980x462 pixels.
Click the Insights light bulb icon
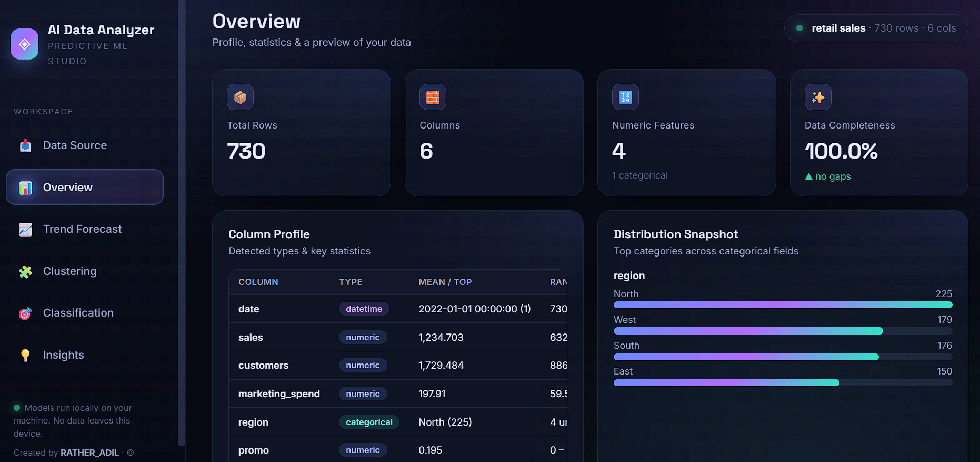[25, 356]
